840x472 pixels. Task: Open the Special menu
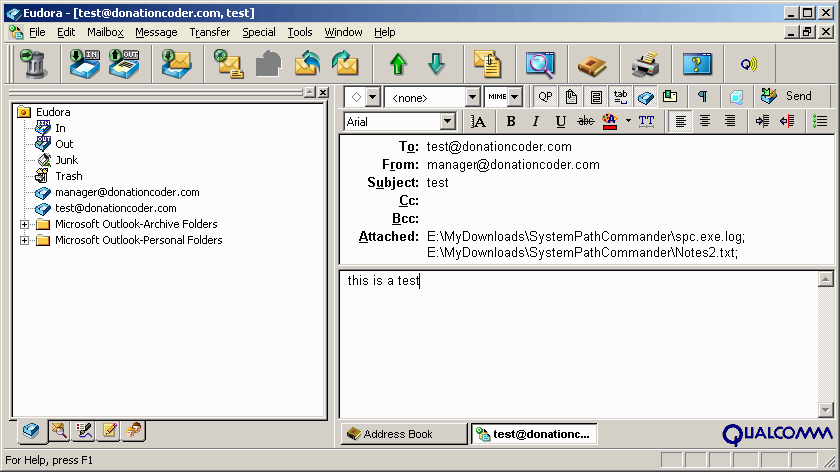[x=259, y=32]
